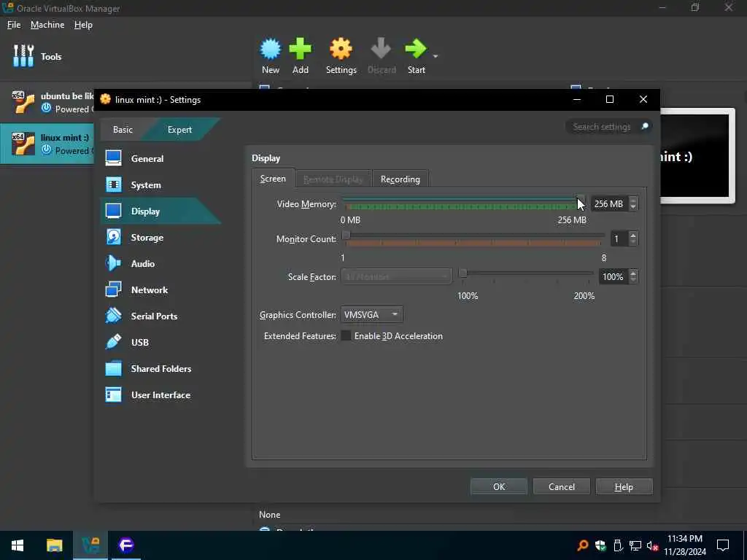Screen dimensions: 747x560
Task: Click Cancel in the settings dialog
Action: (561, 486)
